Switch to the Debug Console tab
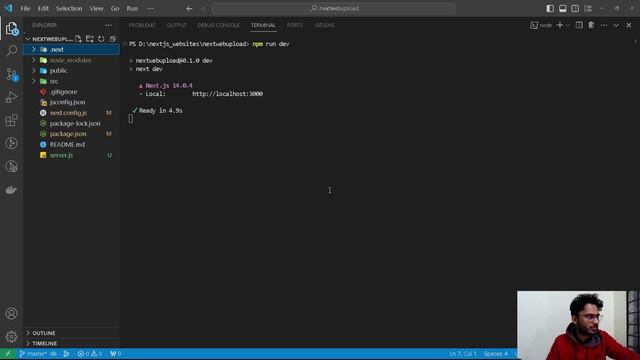 [218, 25]
